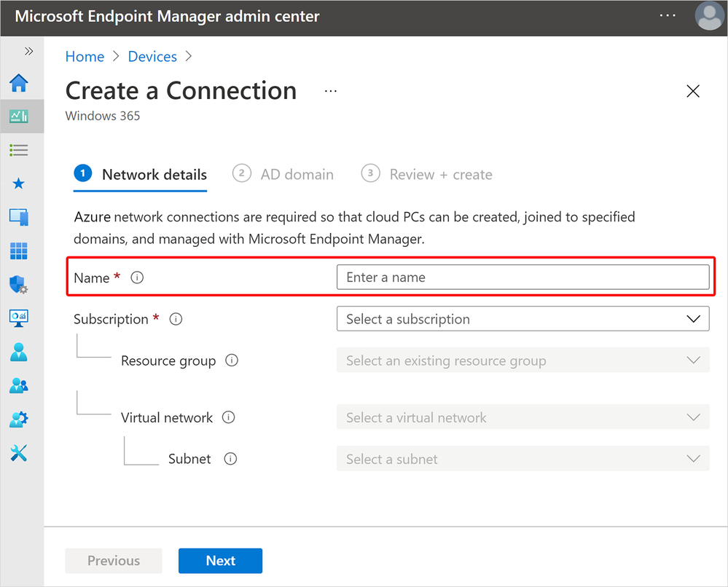
Task: Open header ellipsis menu near avatar
Action: [x=668, y=15]
